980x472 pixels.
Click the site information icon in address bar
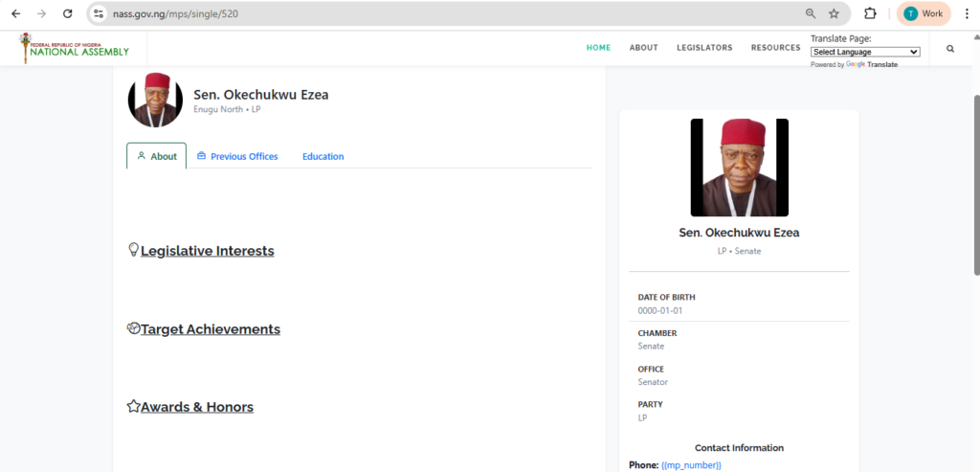[98, 13]
